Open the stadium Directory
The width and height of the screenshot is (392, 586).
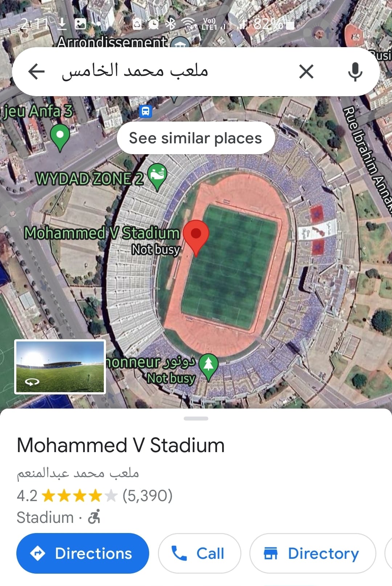point(312,553)
